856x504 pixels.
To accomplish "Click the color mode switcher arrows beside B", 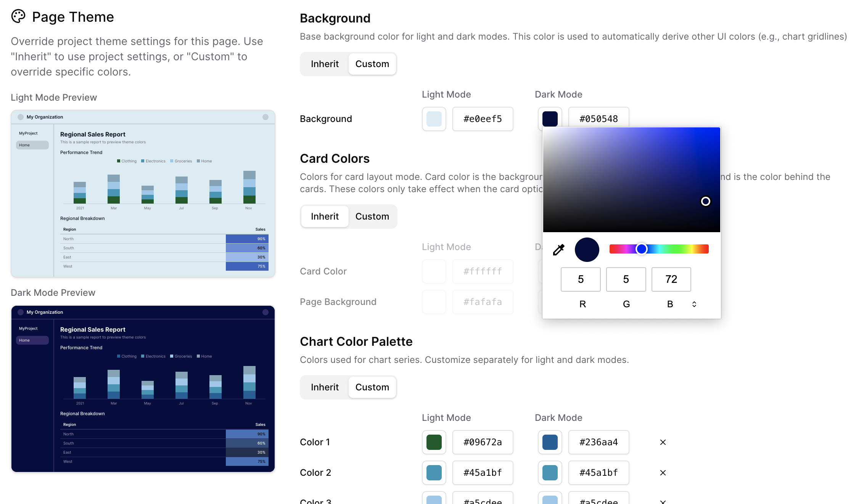I will click(x=694, y=304).
